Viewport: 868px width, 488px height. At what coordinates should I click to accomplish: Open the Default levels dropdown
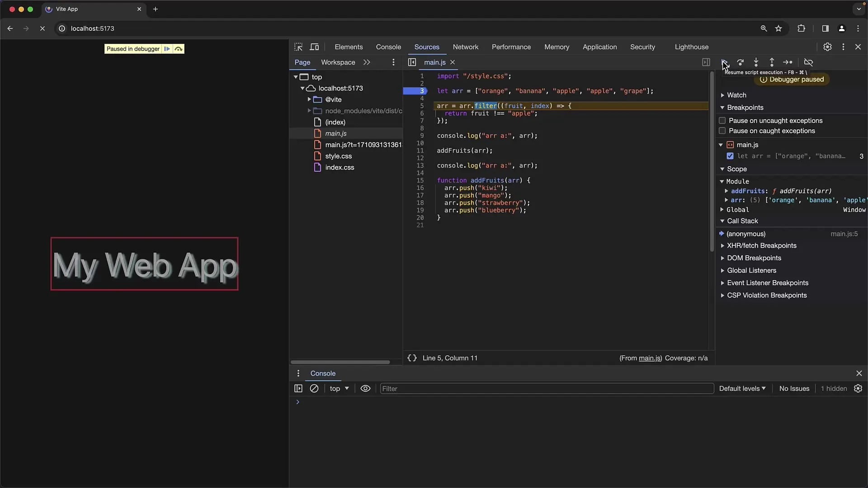click(742, 389)
